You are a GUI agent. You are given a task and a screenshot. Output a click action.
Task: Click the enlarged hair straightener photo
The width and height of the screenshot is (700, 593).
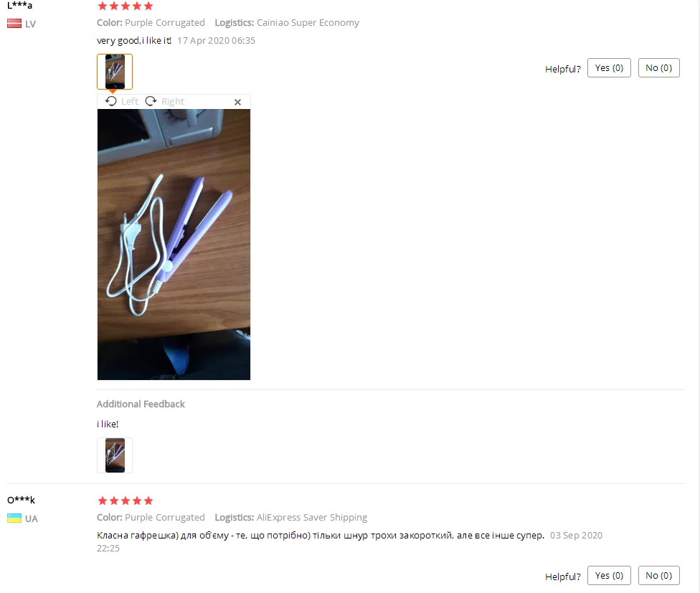tap(174, 245)
